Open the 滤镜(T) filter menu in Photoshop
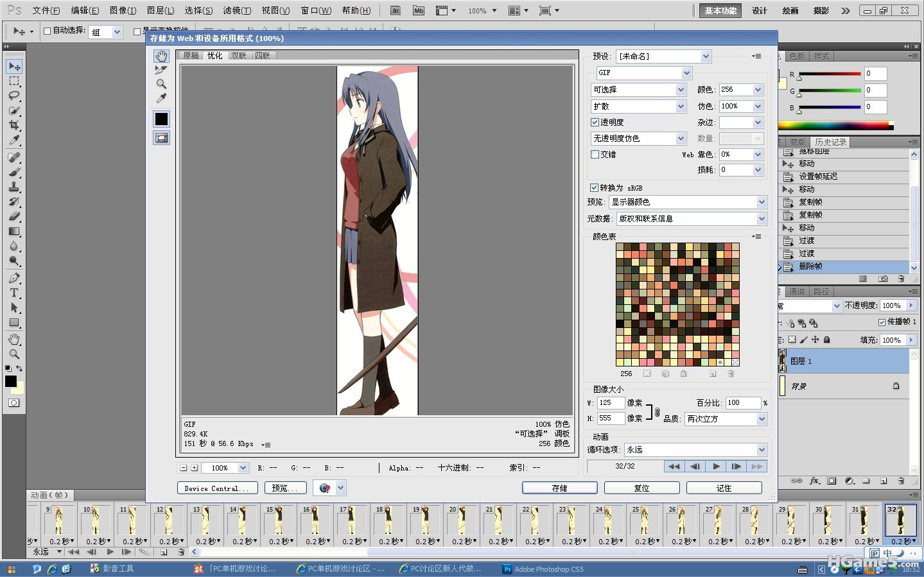This screenshot has width=924, height=577. click(237, 11)
